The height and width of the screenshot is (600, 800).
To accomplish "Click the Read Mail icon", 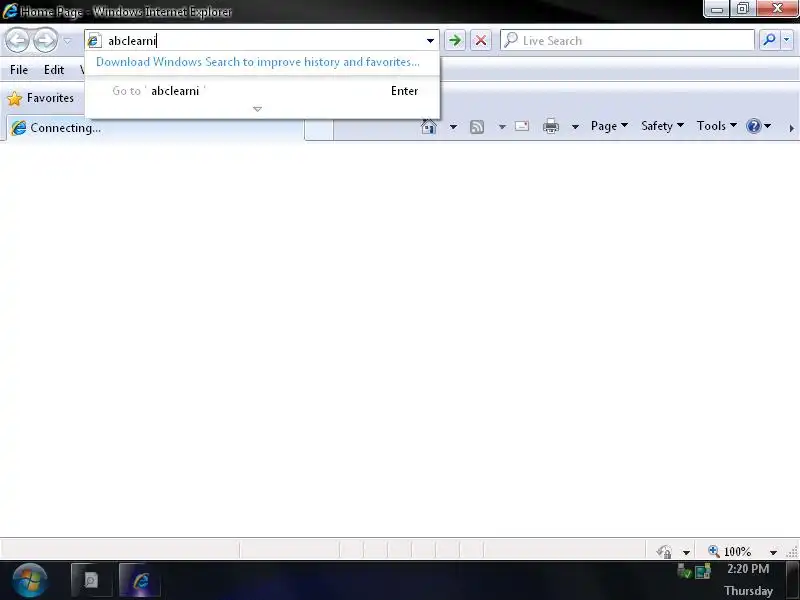I will [522, 126].
